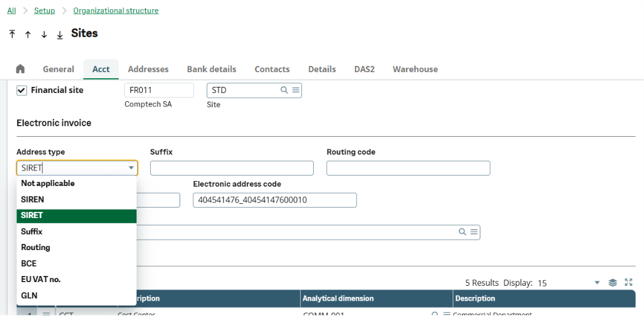Choose SIREN from address type list
Image resolution: width=644 pixels, height=316 pixels.
tap(76, 200)
